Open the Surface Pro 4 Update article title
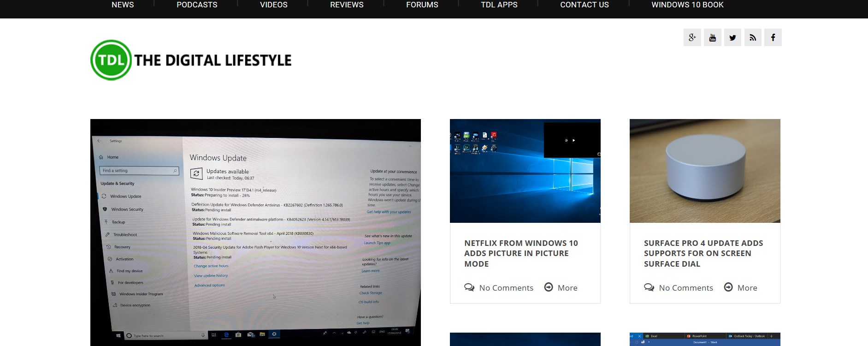The height and width of the screenshot is (346, 868). click(703, 253)
